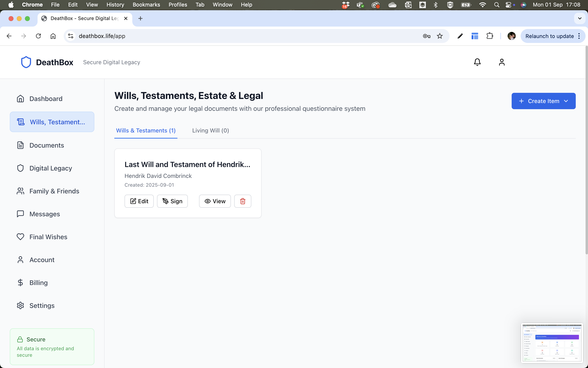Click the browser back arrow

click(9, 36)
